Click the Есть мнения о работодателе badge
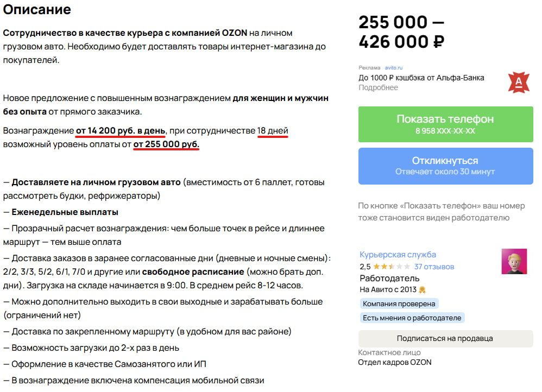Viewport: 542px width, 392px height. [412, 318]
